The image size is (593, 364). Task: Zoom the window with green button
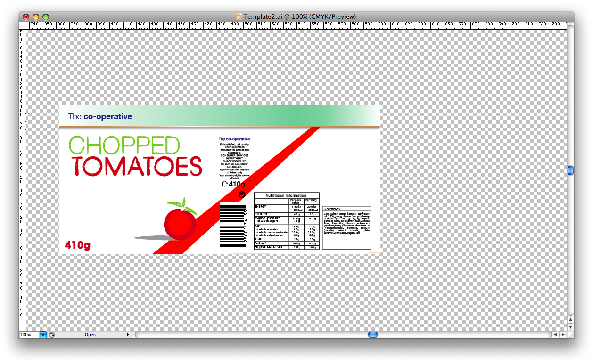coord(46,17)
